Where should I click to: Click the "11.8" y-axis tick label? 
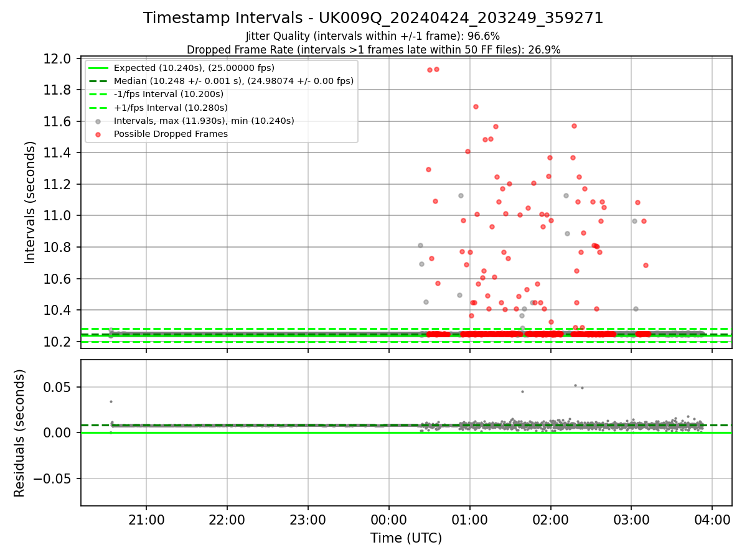(x=59, y=90)
